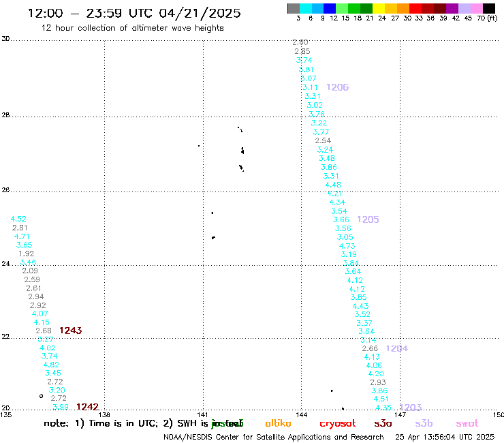Click the pass time label 1206
The height and width of the screenshot is (443, 504).
coord(338,87)
